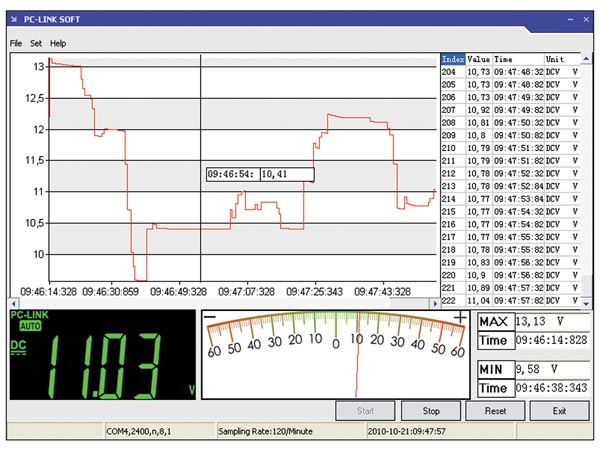The height and width of the screenshot is (450, 600).
Task: Click the 13 label on the chart Y axis
Action: tap(39, 67)
